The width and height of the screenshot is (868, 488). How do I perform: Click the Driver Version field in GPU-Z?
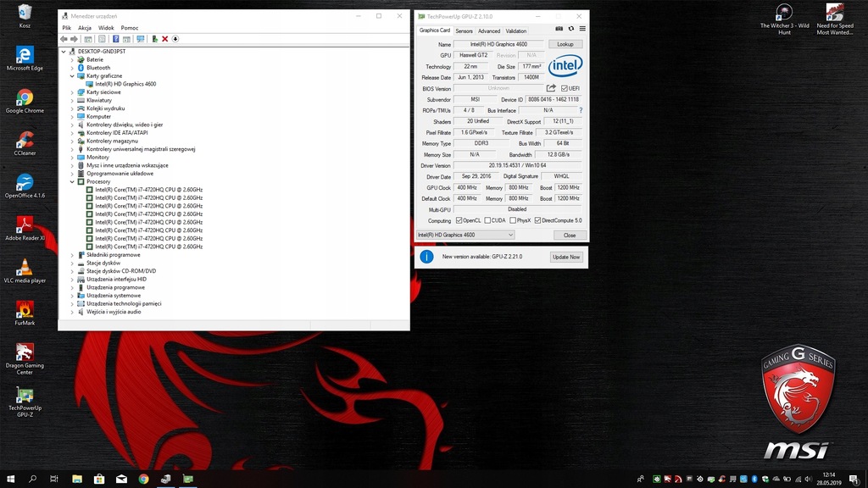pyautogui.click(x=518, y=165)
